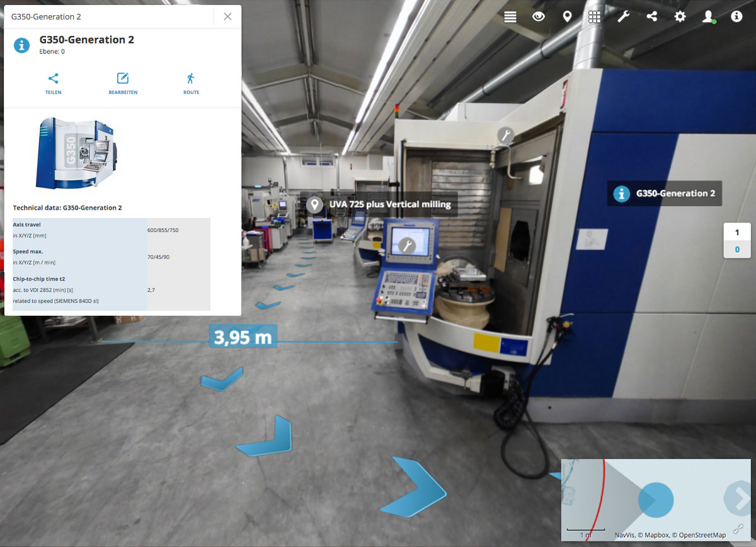Click the G350 machine product image
Image resolution: width=756 pixels, height=547 pixels.
point(76,153)
